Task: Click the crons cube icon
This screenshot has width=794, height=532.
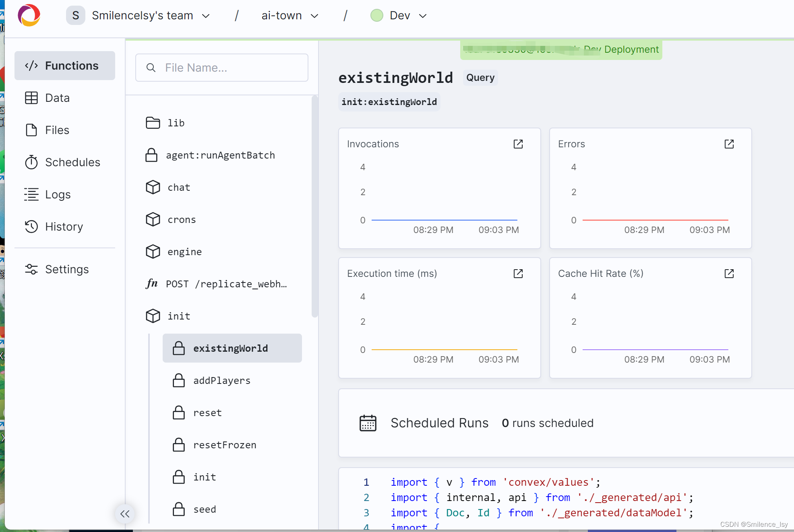Action: [153, 219]
